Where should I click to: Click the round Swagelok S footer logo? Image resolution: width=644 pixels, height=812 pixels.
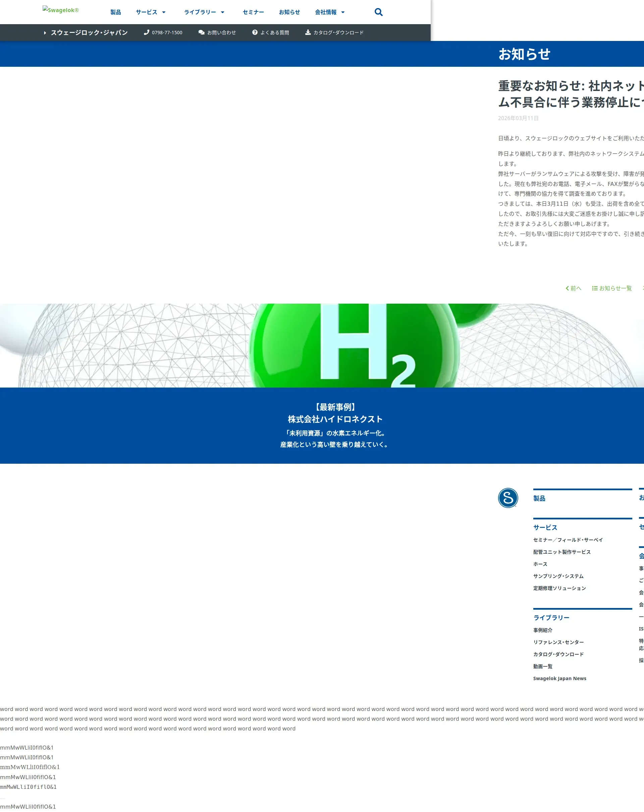click(x=508, y=498)
